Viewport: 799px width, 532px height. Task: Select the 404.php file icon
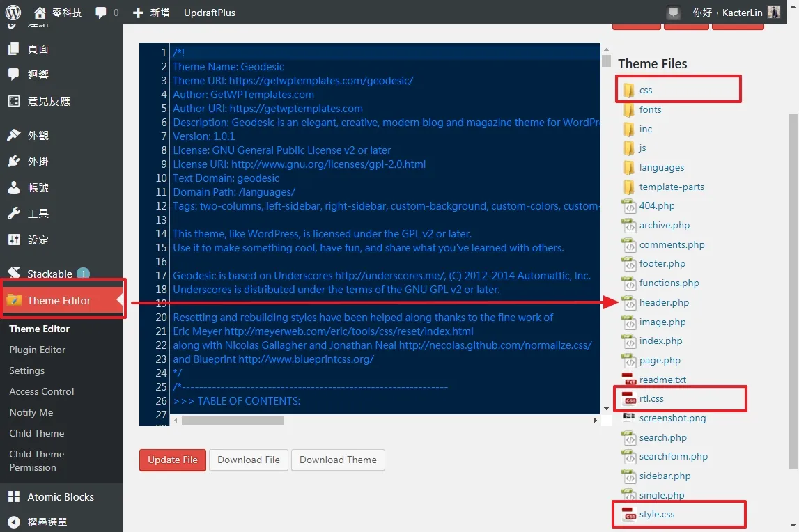click(x=629, y=206)
